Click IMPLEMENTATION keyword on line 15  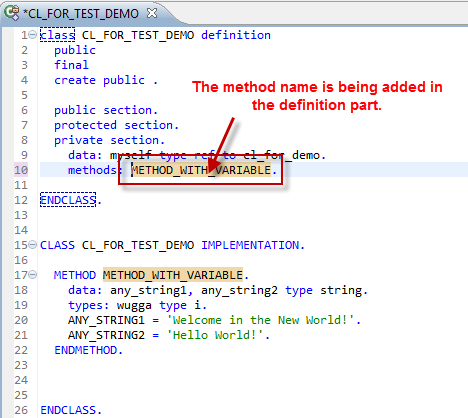point(250,245)
